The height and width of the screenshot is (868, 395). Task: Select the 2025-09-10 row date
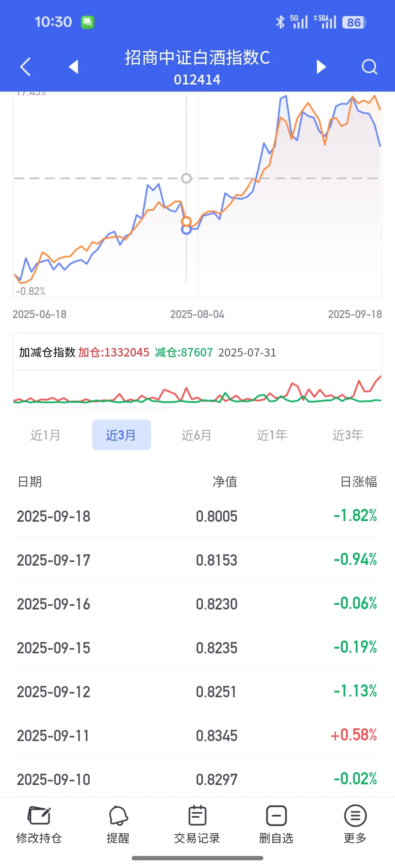point(54,780)
